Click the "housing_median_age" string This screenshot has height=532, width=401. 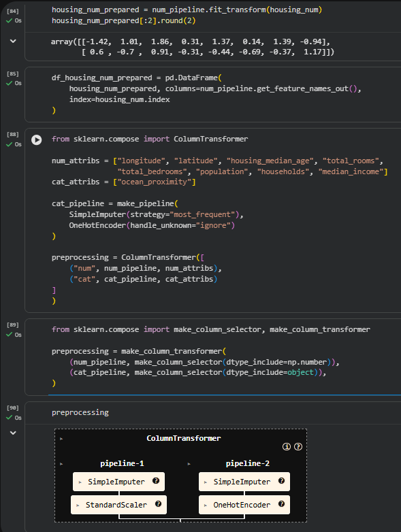(x=270, y=161)
